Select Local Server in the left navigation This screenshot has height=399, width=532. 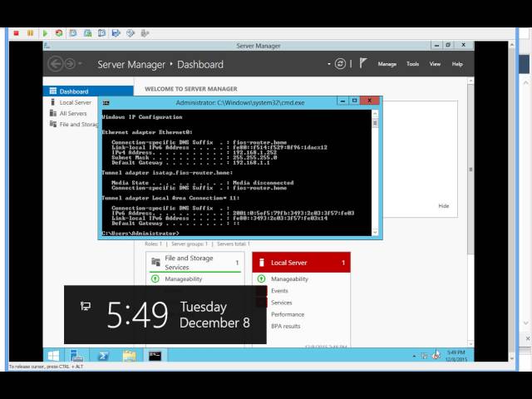pyautogui.click(x=76, y=102)
